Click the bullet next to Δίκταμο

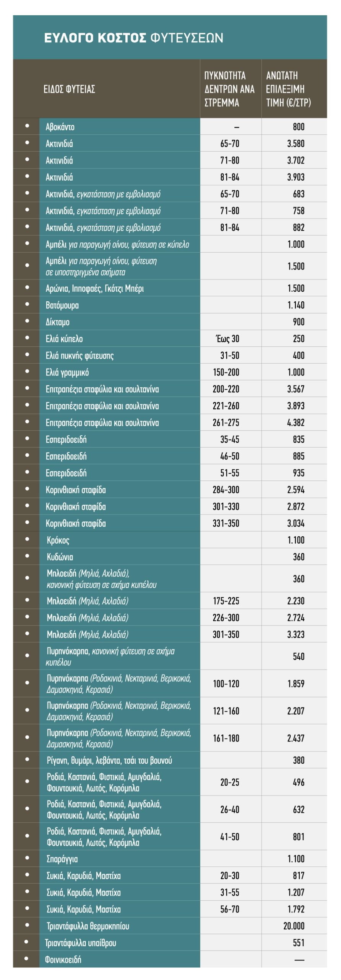27,321
